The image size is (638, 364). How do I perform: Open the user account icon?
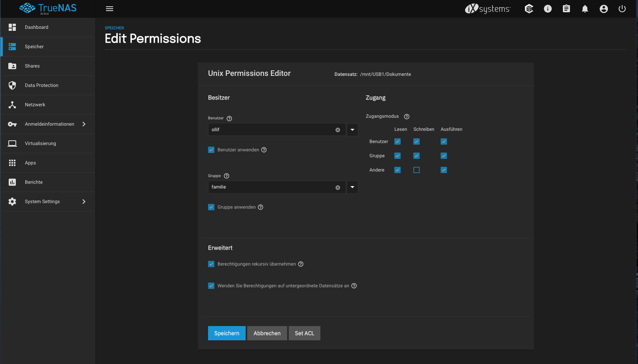coord(604,9)
